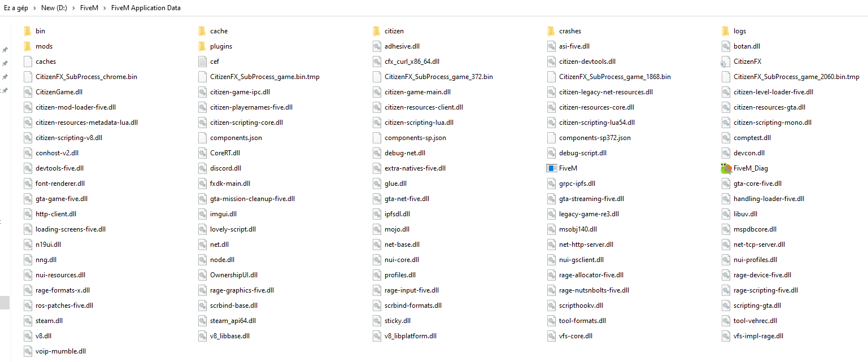This screenshot has height=362, width=868.
Task: Select ros-patches-five.dll file name
Action: (64, 306)
